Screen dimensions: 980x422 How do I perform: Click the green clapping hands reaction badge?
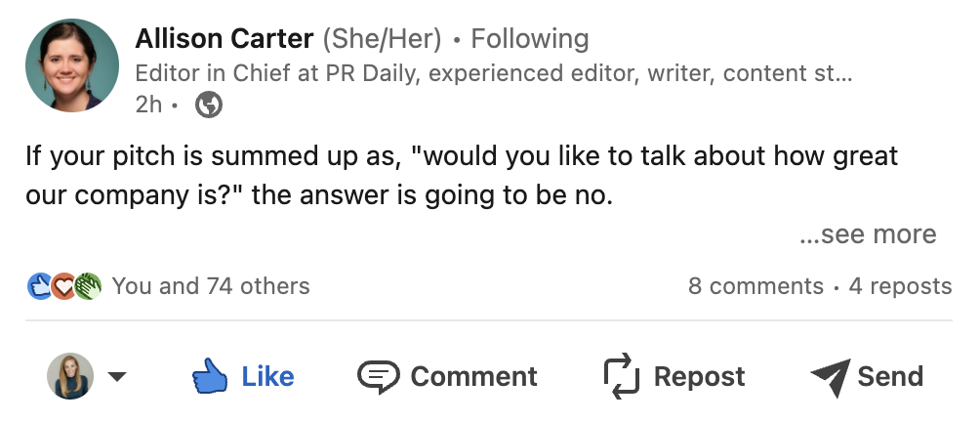click(x=88, y=286)
